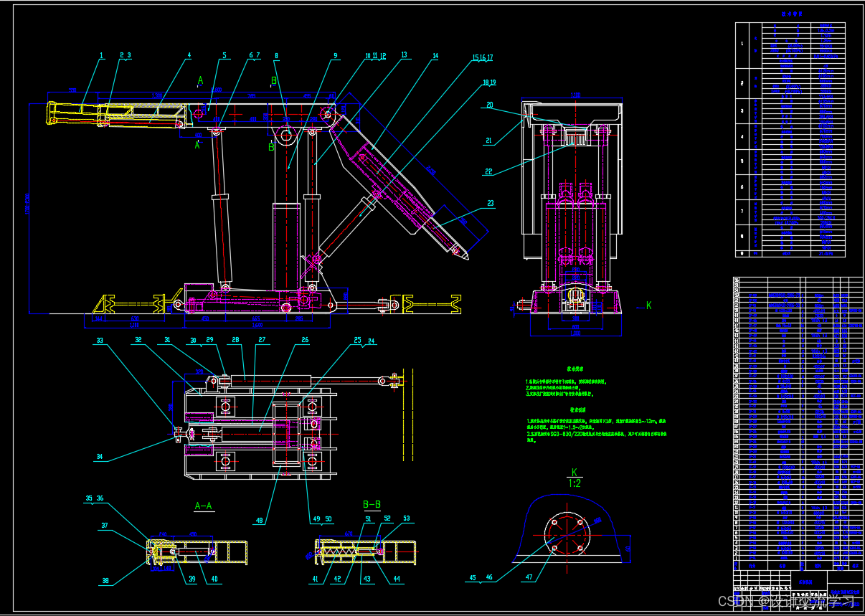Viewport: 865px width, 616px height.
Task: Click the green B-B section title
Action: coord(372,506)
